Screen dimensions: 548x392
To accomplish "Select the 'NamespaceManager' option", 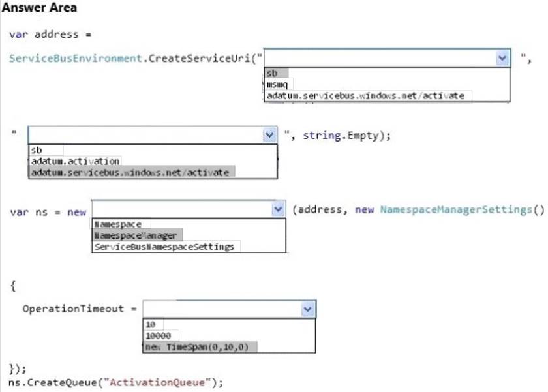I will [135, 235].
